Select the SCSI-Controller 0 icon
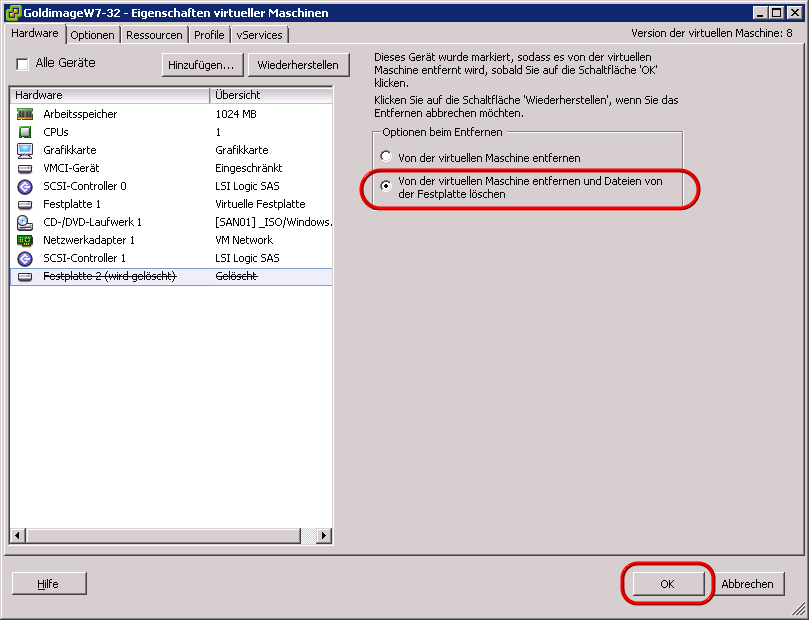This screenshot has width=809, height=620. [25, 186]
